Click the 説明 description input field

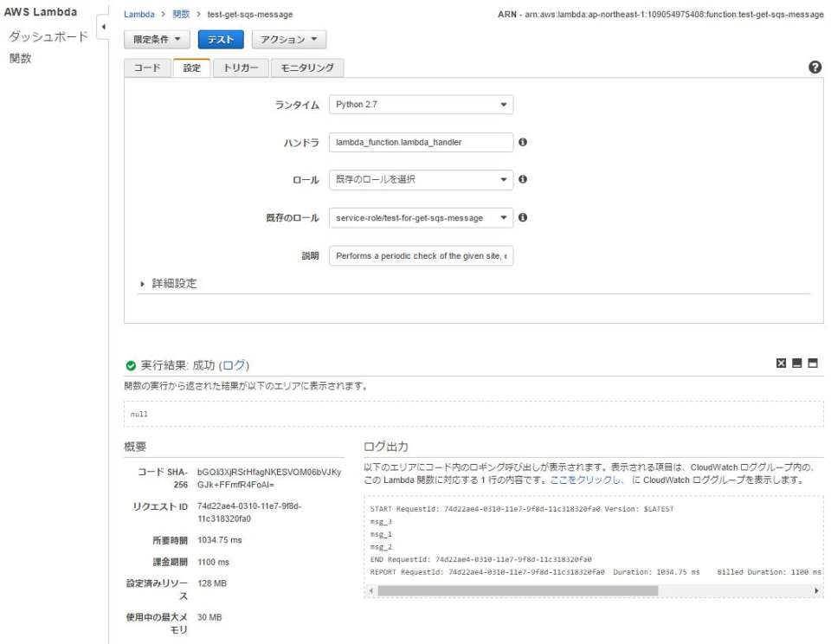[x=421, y=255]
